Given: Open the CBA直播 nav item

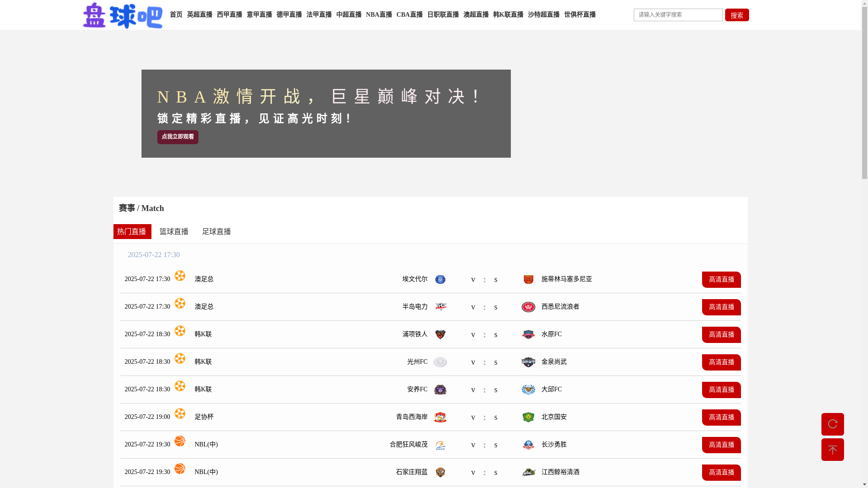Looking at the screenshot, I should pos(409,15).
